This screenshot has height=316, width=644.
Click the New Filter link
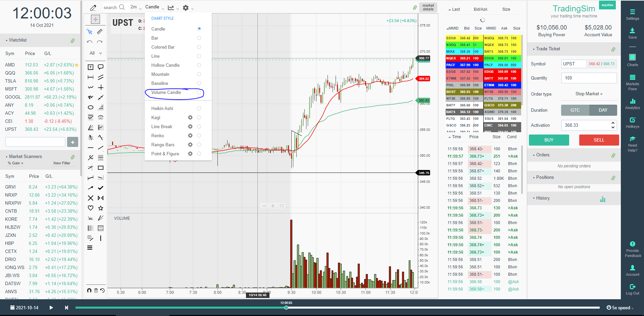62,163
